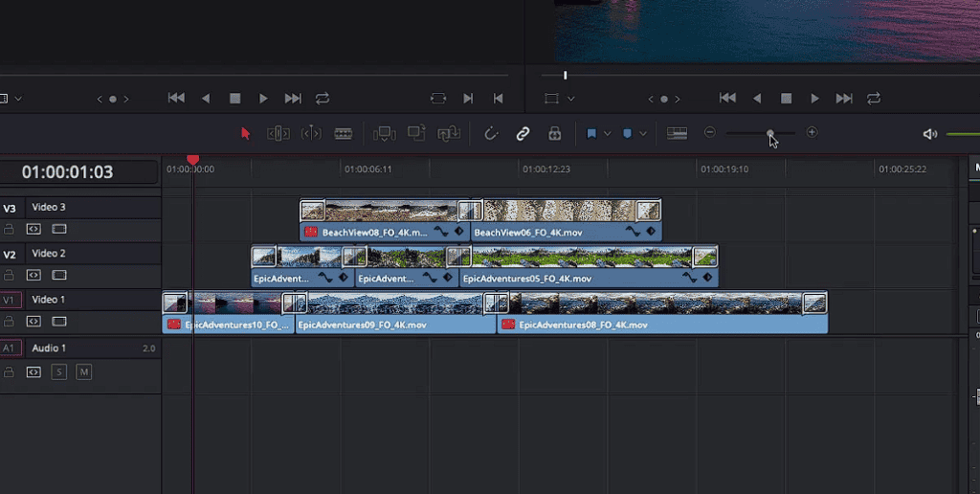
Task: Mute the Audio 1 track
Action: tap(84, 372)
